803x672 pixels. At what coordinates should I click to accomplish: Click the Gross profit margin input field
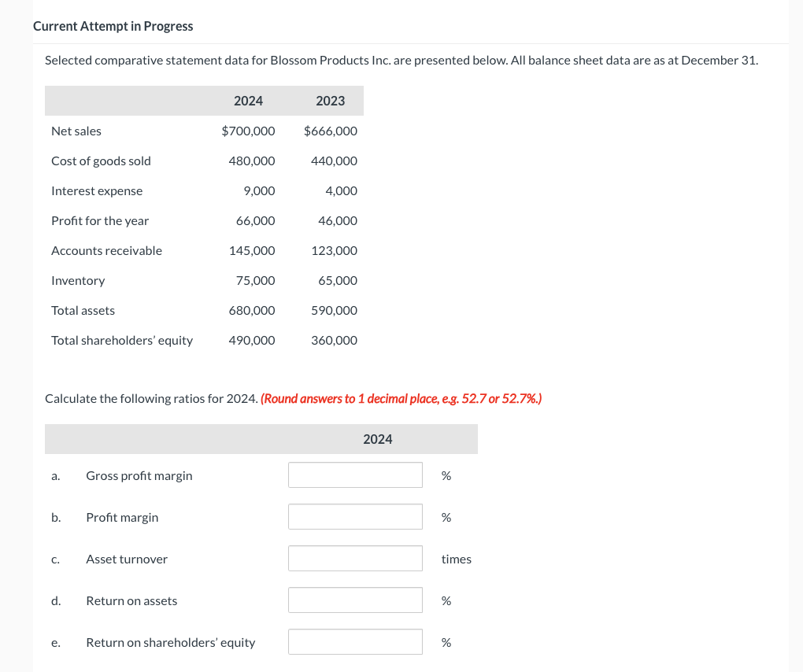point(355,474)
